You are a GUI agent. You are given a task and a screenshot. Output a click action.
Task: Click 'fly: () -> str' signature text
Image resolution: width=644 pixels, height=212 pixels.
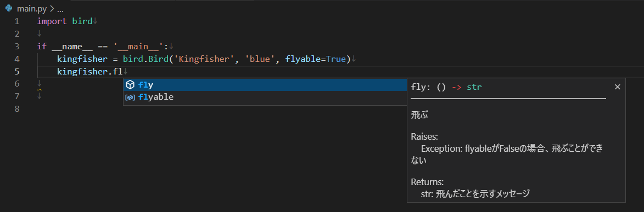tap(446, 87)
